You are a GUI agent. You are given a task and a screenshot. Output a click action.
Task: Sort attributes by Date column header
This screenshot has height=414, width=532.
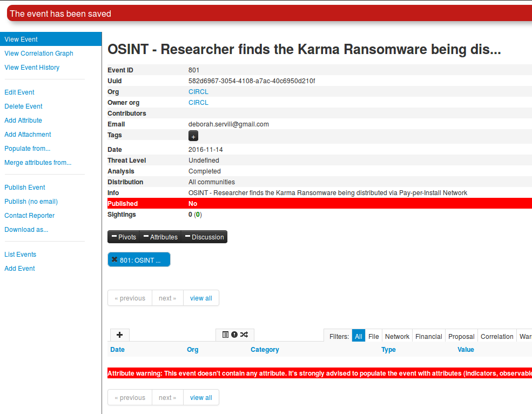tap(117, 350)
